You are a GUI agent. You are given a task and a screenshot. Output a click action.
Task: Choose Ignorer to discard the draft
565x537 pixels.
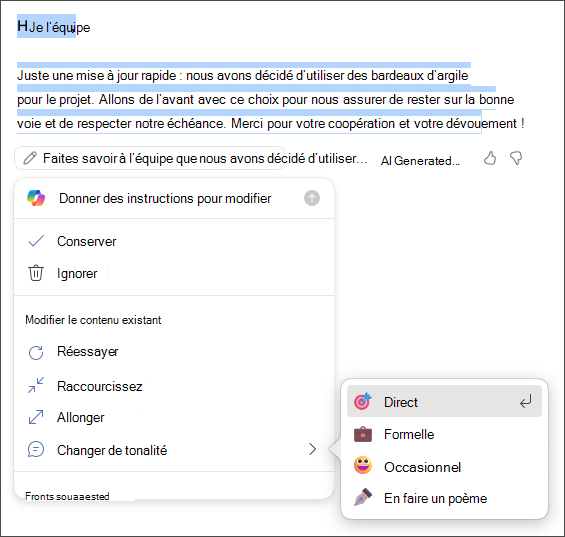[x=174, y=273]
